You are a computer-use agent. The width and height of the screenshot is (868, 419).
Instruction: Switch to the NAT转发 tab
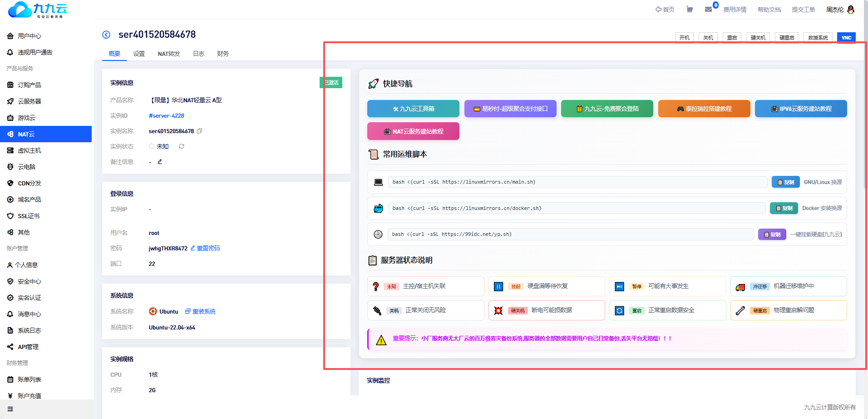(x=169, y=54)
